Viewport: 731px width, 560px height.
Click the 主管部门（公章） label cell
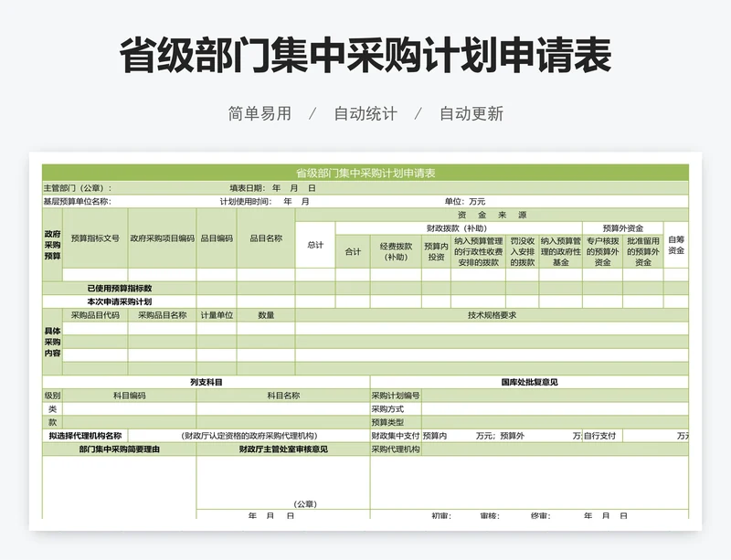tap(78, 188)
